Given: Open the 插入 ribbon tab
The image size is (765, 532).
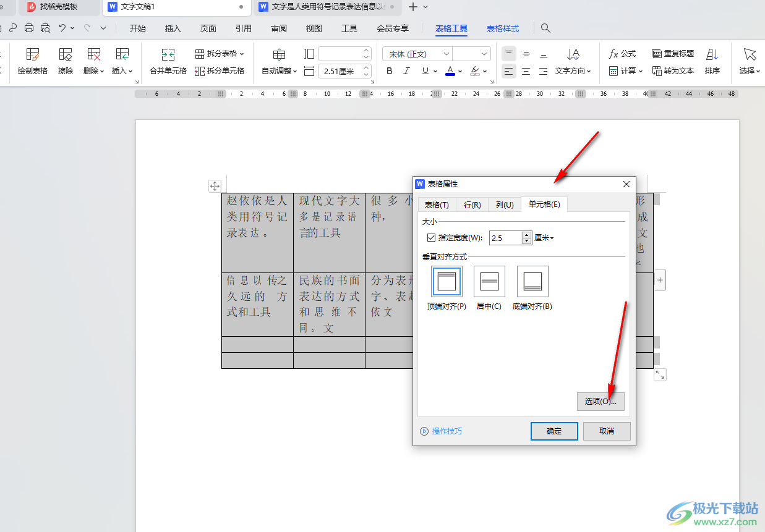Looking at the screenshot, I should pyautogui.click(x=173, y=28).
